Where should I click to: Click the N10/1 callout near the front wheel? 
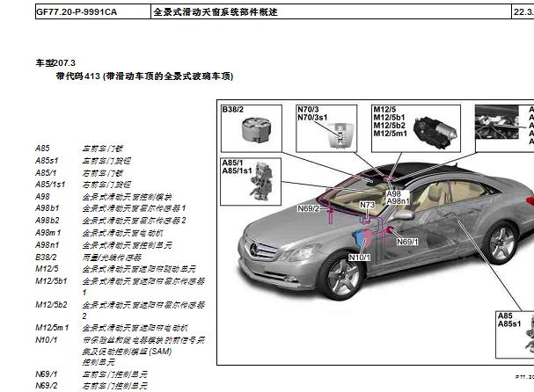point(359,258)
